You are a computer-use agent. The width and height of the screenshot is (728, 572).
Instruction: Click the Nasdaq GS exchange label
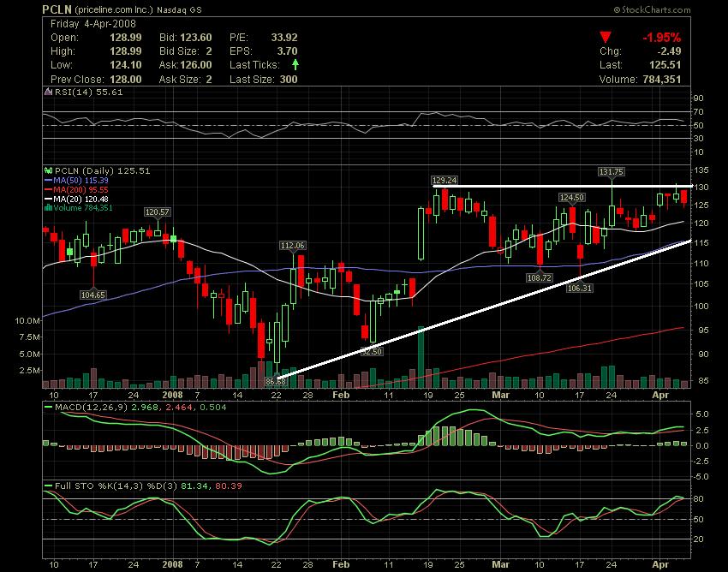179,9
